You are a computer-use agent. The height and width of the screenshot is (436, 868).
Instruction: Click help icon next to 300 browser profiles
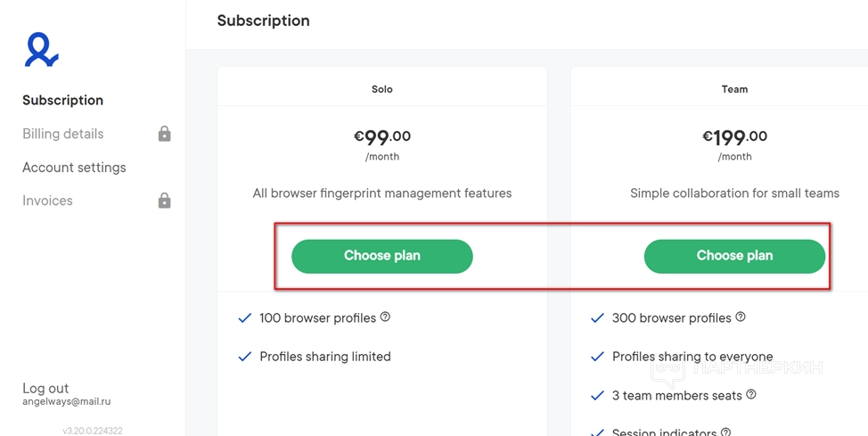coord(740,317)
